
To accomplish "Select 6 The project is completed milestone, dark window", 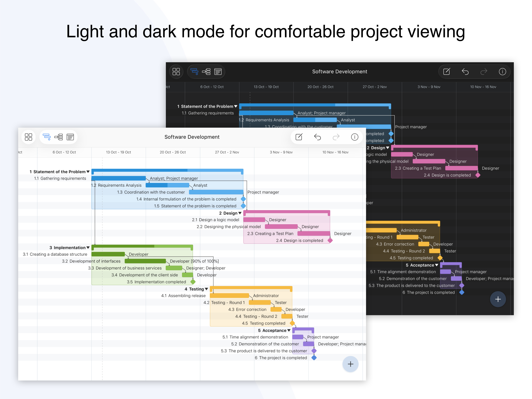I will (462, 293).
